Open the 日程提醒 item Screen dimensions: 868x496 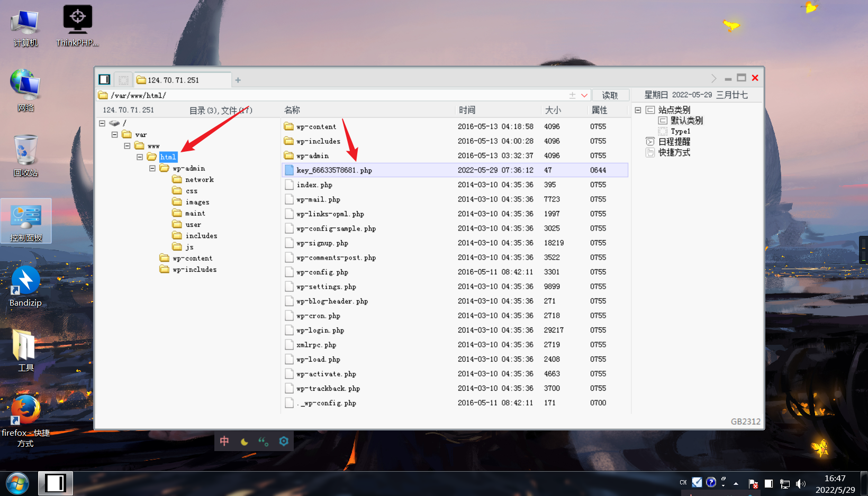tap(668, 142)
